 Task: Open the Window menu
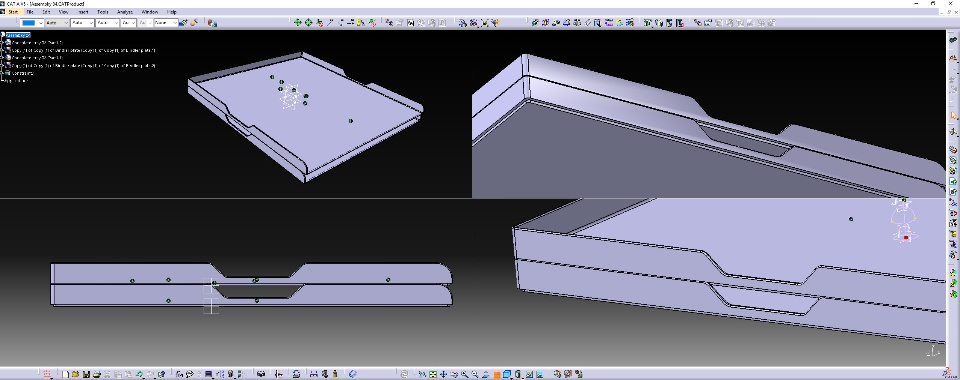(x=149, y=12)
